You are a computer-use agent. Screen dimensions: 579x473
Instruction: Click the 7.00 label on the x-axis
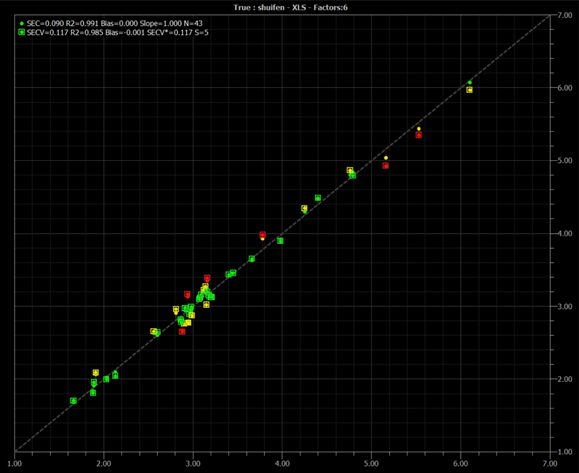(x=550, y=464)
